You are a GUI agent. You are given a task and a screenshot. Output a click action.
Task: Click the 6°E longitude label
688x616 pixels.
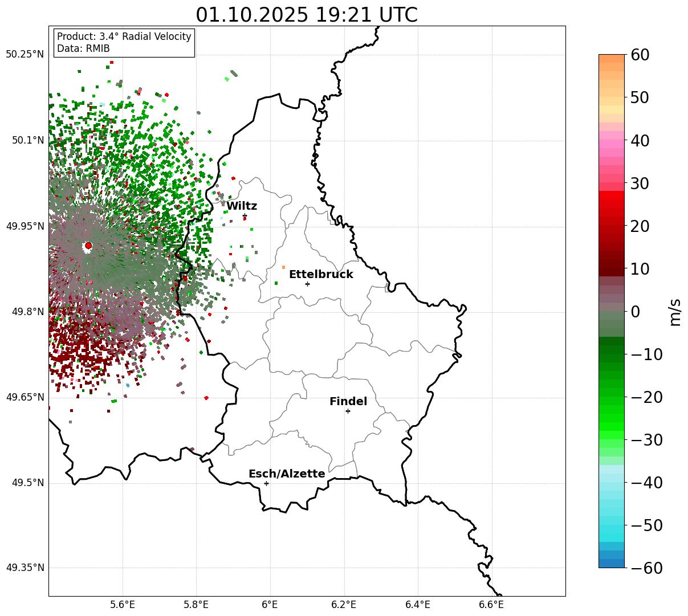pos(270,605)
